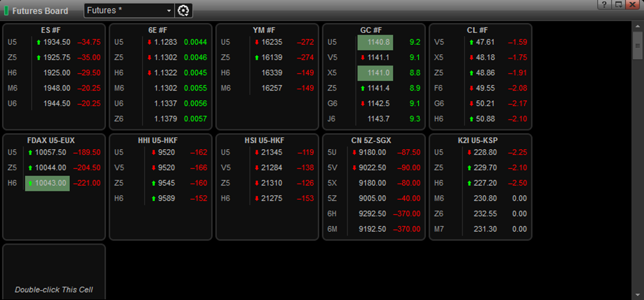Open the Futures Board settings gear
The image size is (644, 300).
(x=184, y=11)
